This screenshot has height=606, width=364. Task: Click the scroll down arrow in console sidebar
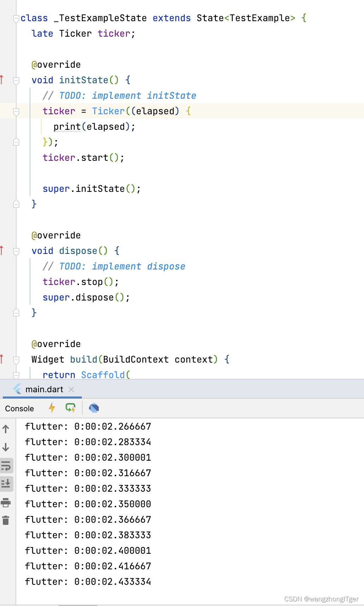(6, 447)
